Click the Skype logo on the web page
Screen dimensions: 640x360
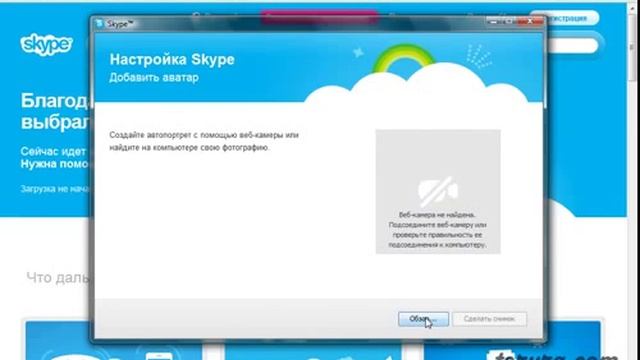[47, 44]
